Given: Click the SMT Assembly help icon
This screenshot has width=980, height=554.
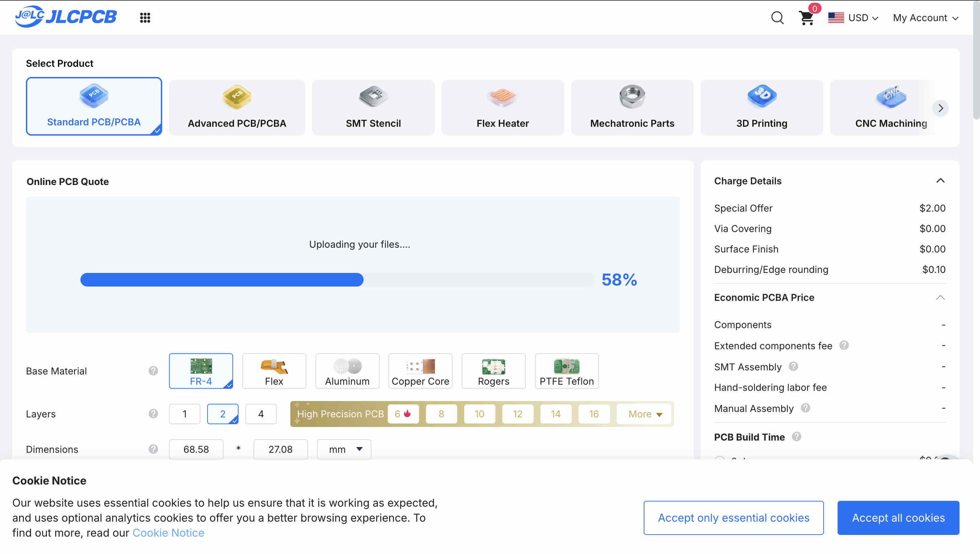Looking at the screenshot, I should (x=793, y=366).
